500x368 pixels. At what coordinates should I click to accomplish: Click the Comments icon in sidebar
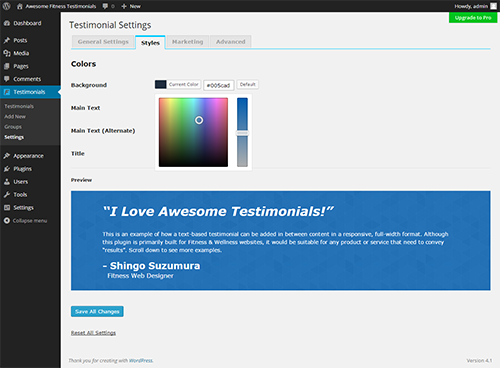point(7,79)
